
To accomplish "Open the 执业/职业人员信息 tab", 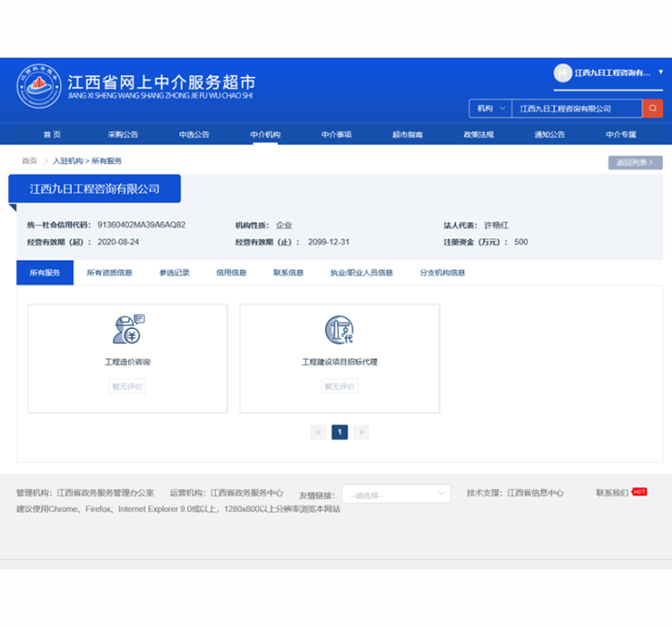I will point(361,272).
